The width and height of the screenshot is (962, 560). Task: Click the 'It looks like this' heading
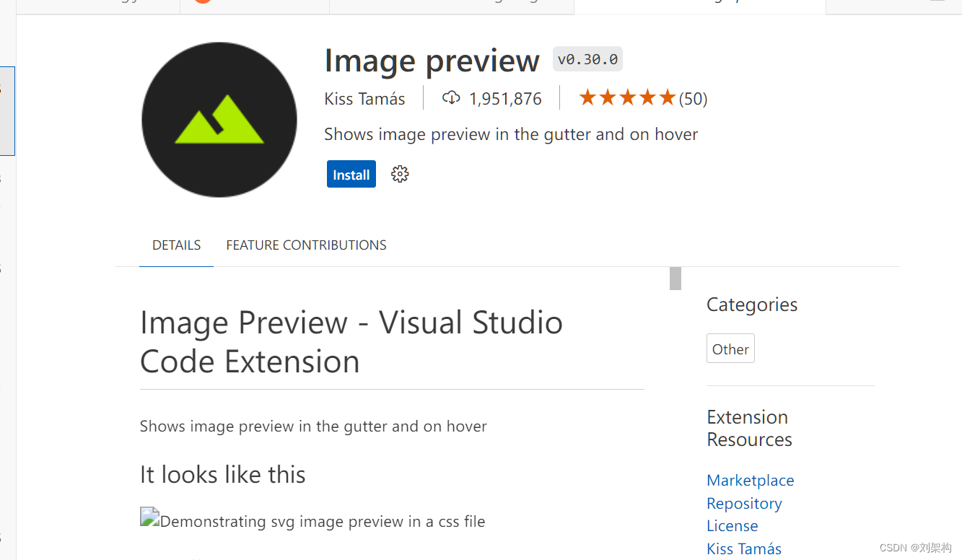point(223,474)
